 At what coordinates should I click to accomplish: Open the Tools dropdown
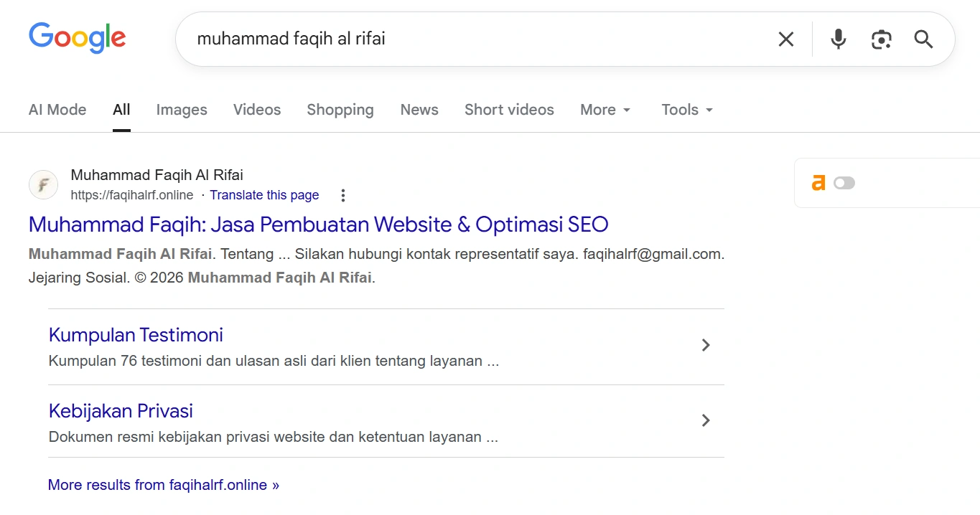coord(686,110)
